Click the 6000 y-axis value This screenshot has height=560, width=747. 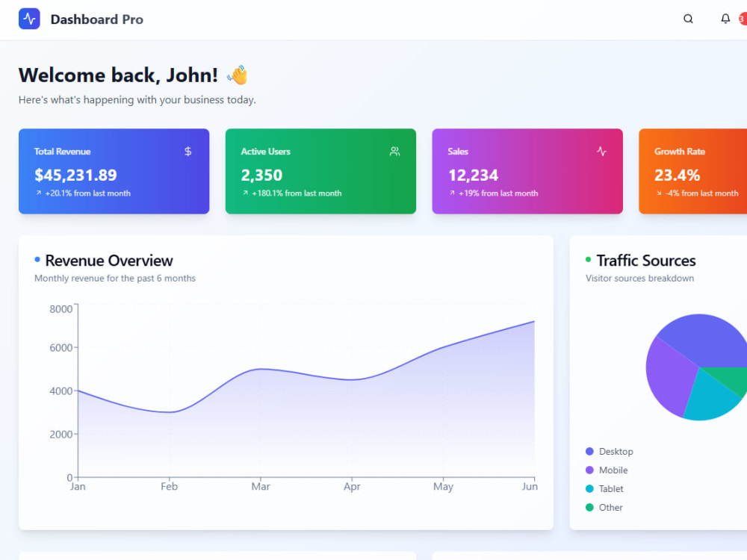pyautogui.click(x=61, y=348)
